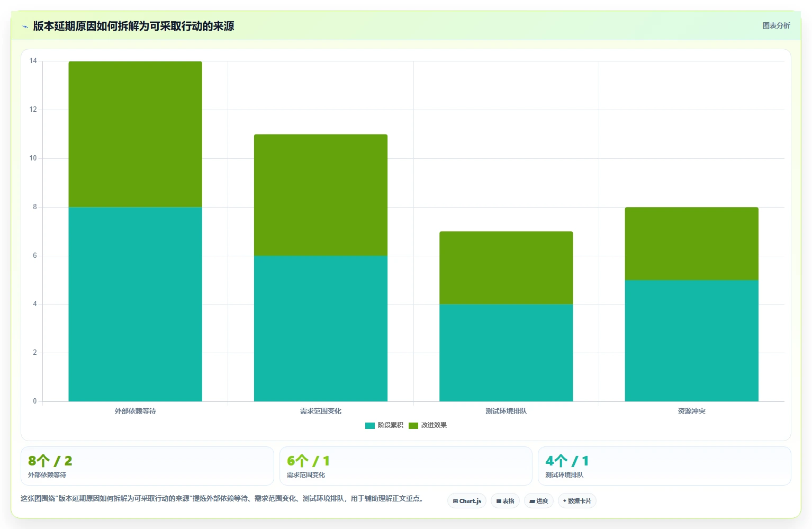Click the 测试环境排队 x-axis label
Screen dimensions: 812x529
[x=506, y=411]
